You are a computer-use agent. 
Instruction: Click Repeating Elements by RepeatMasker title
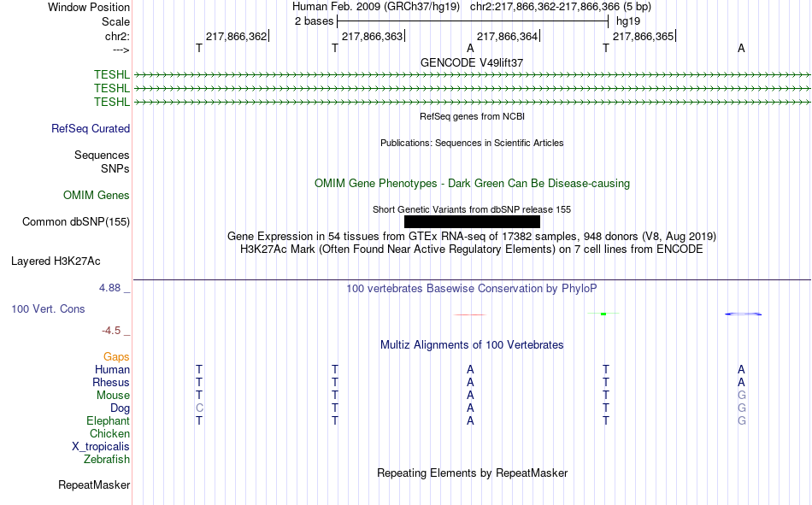point(472,473)
